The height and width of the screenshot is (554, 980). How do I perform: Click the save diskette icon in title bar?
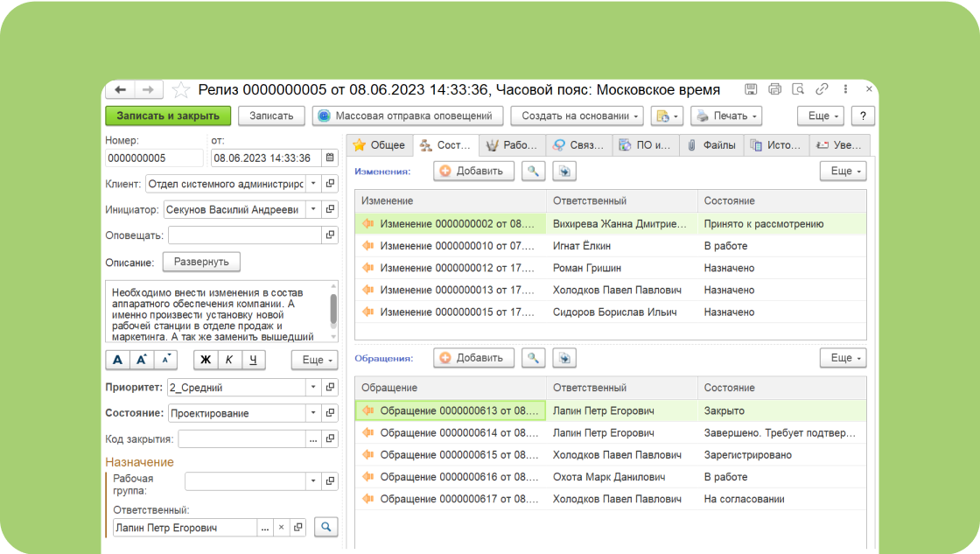point(751,89)
